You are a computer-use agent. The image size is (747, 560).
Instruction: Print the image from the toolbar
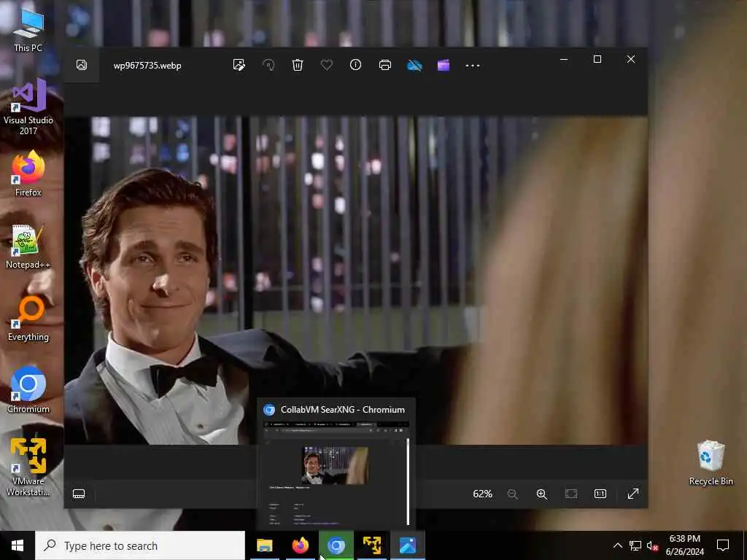coord(385,65)
